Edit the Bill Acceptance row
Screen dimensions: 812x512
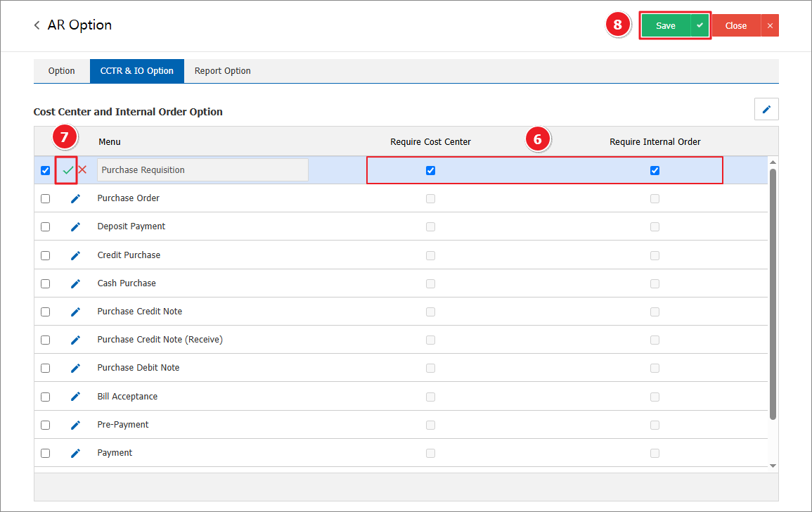point(75,397)
